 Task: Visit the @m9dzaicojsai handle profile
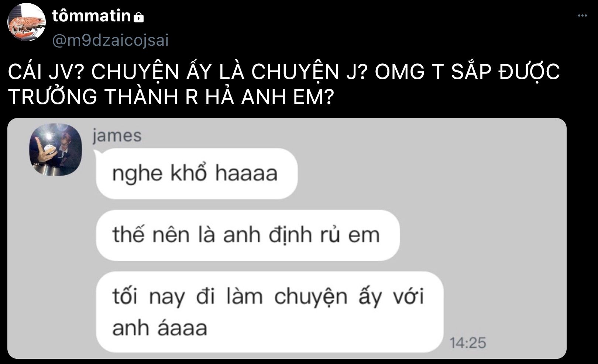[110, 40]
